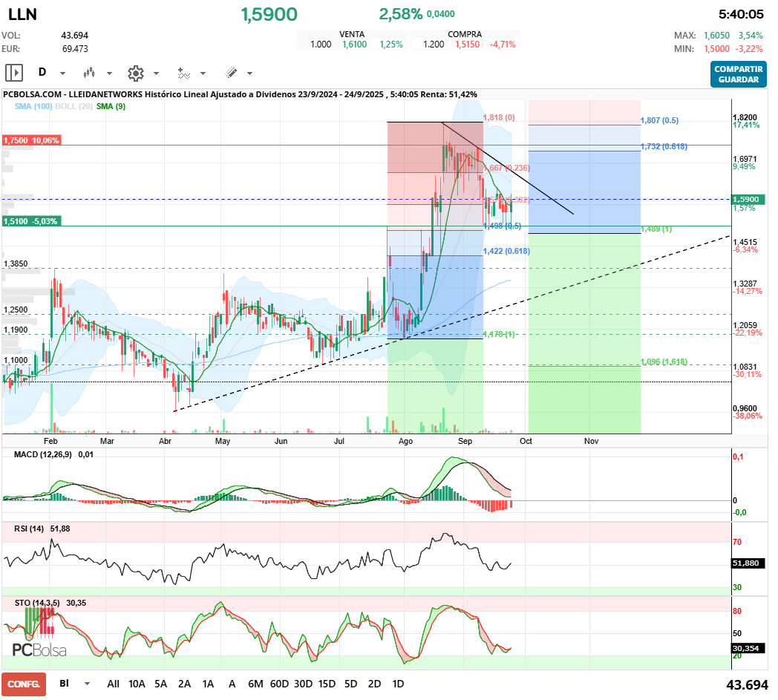
Task: Expand the chart type dropdown arrow
Action: [x=110, y=73]
